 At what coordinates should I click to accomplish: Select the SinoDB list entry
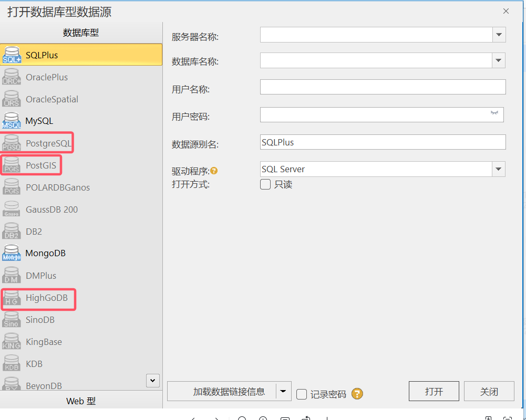pos(81,320)
